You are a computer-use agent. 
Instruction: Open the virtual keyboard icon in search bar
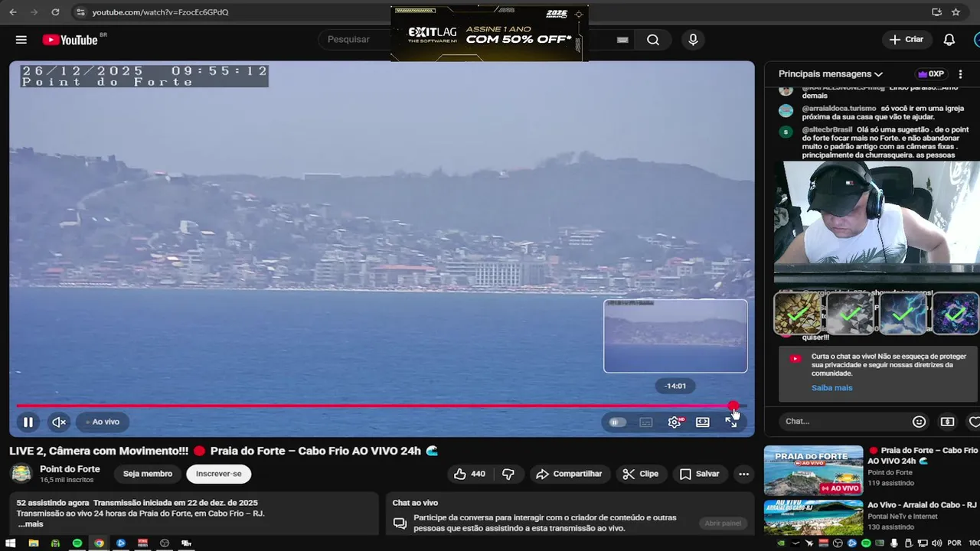click(622, 40)
